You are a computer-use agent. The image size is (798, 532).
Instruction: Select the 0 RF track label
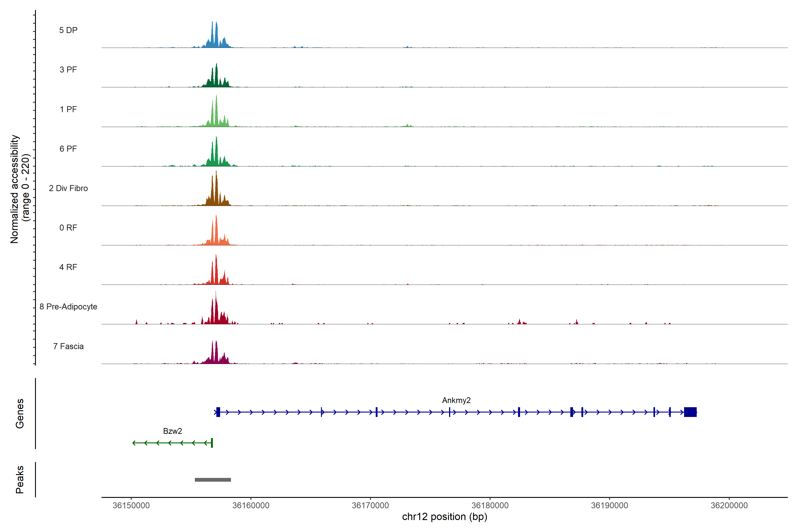[68, 228]
